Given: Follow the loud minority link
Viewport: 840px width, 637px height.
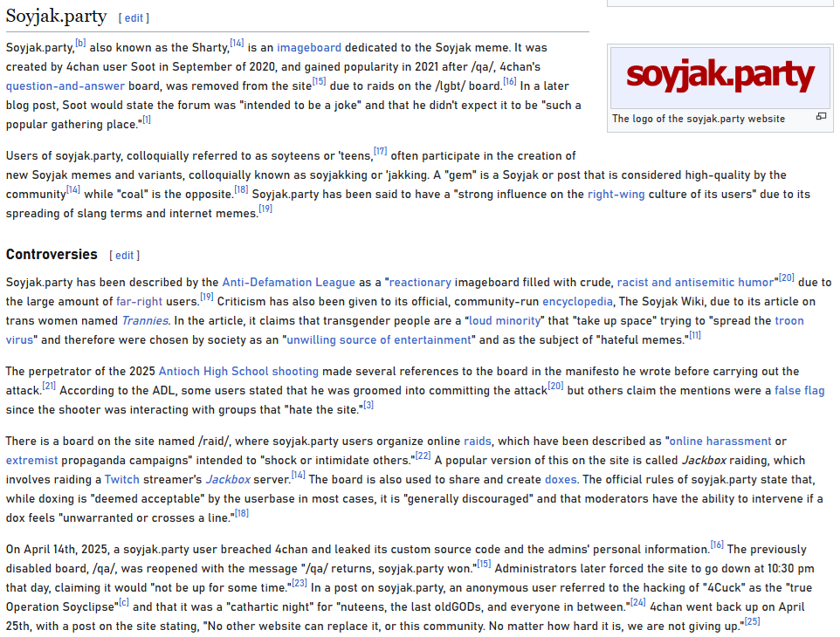Looking at the screenshot, I should click(505, 321).
